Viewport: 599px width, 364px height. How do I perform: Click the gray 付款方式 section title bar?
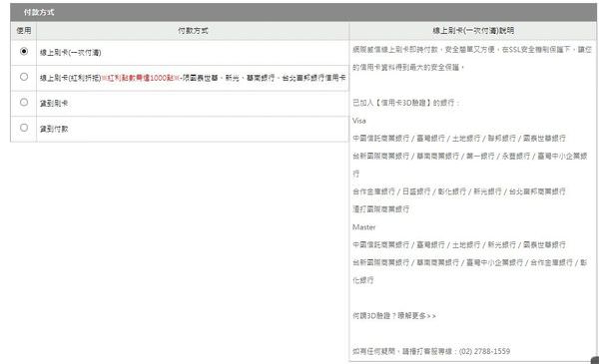click(x=303, y=12)
